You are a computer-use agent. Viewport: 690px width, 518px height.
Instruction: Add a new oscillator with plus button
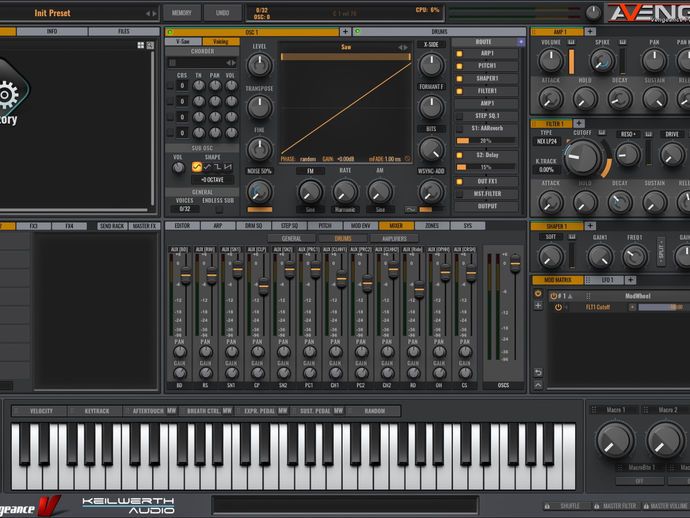point(345,32)
